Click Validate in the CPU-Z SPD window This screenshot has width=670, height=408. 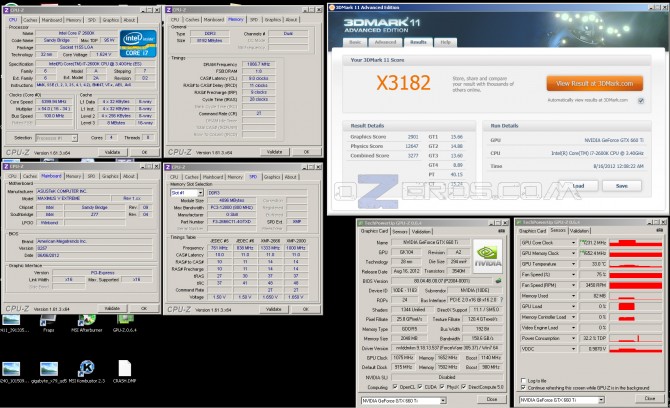tap(273, 309)
